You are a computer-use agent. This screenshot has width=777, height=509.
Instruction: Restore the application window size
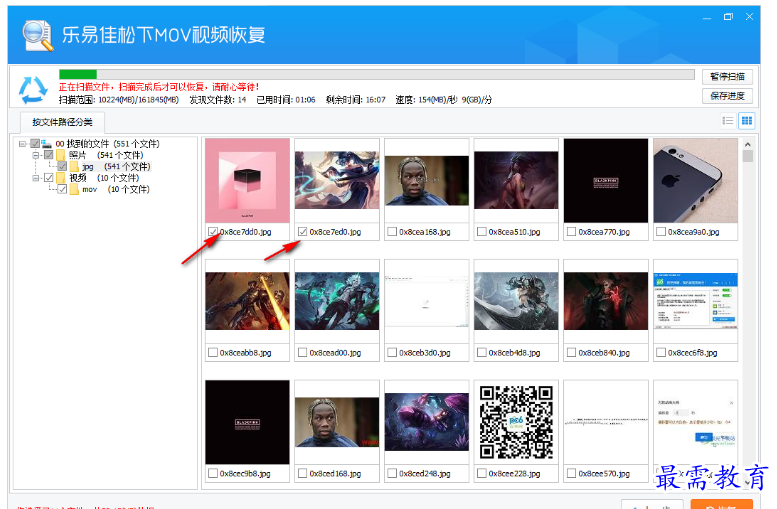tap(728, 17)
